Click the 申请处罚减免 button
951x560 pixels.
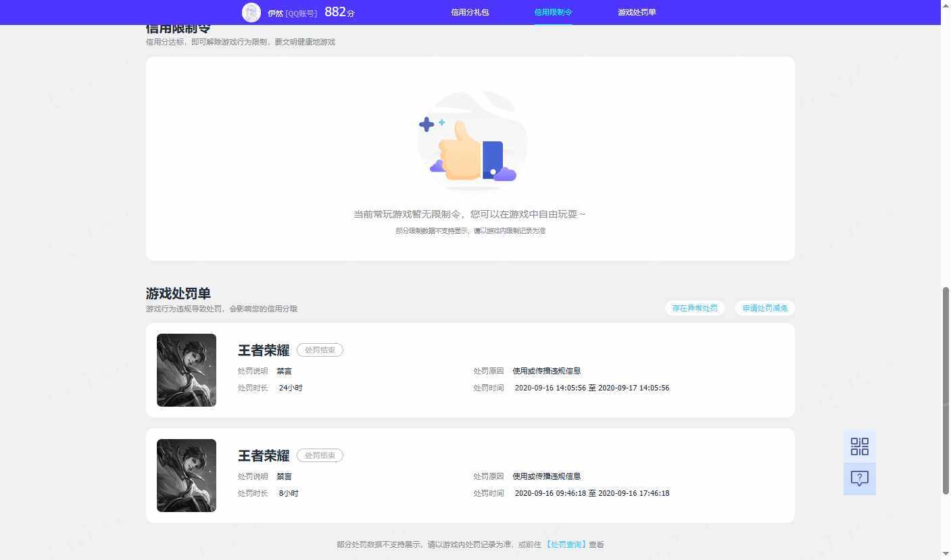(765, 308)
